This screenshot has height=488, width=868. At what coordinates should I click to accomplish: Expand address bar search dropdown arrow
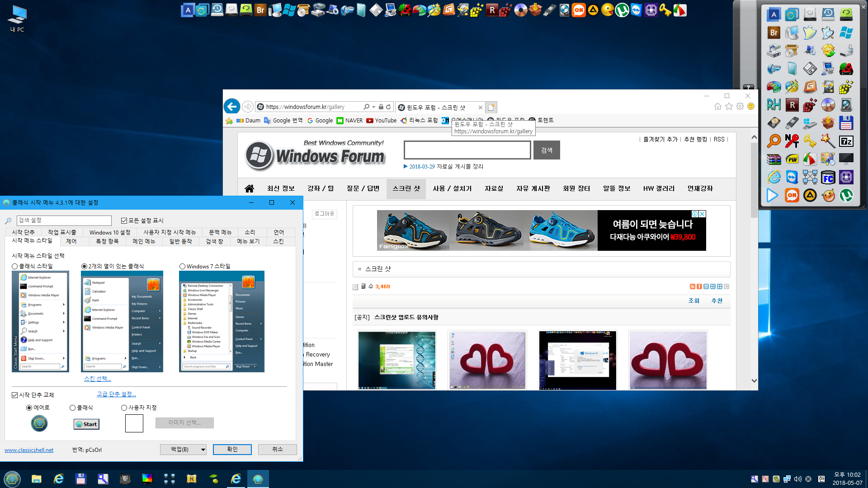[x=373, y=107]
